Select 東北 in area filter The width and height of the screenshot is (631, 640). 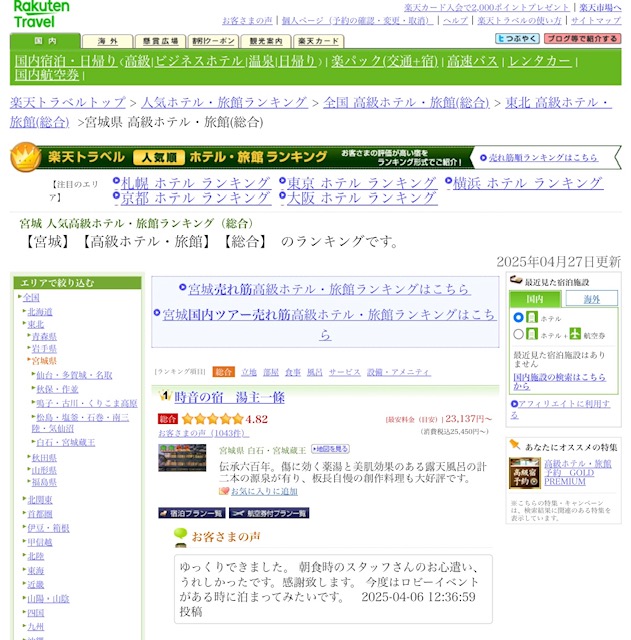(36, 324)
